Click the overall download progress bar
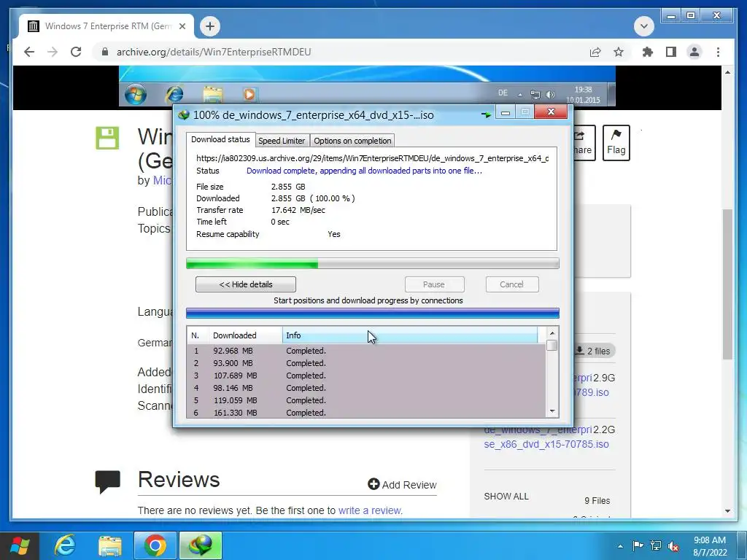The height and width of the screenshot is (560, 747). point(373,263)
